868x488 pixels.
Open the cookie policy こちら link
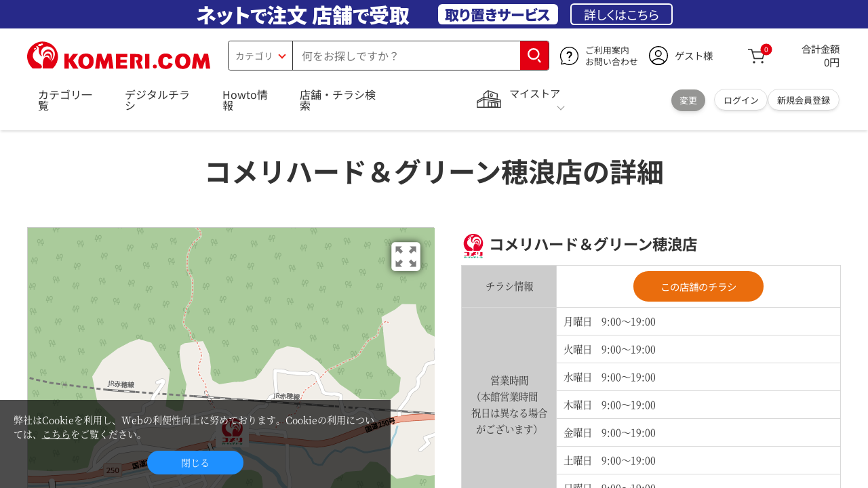pos(56,434)
